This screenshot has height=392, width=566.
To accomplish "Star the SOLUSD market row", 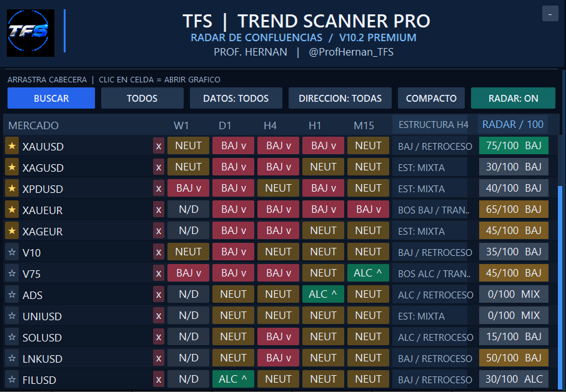I will 11,337.
